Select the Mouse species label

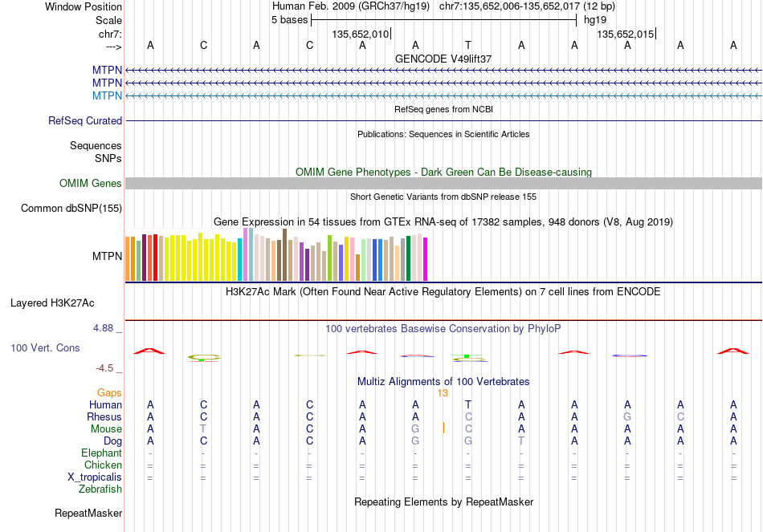(106, 429)
